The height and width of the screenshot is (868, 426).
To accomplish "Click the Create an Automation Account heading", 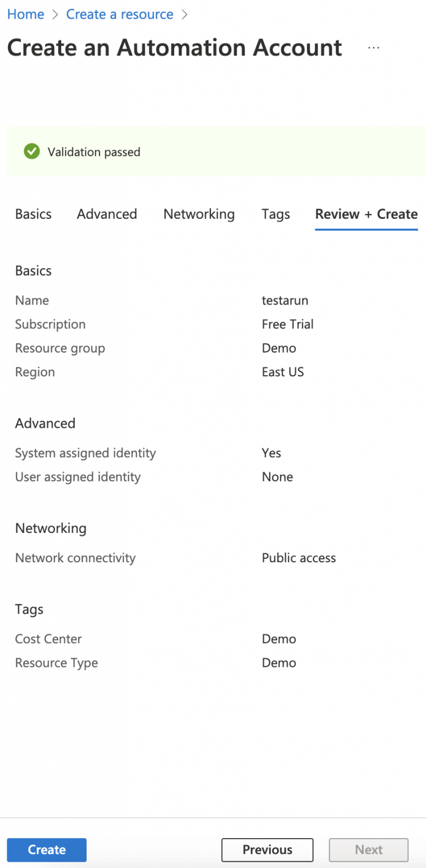I will (175, 48).
